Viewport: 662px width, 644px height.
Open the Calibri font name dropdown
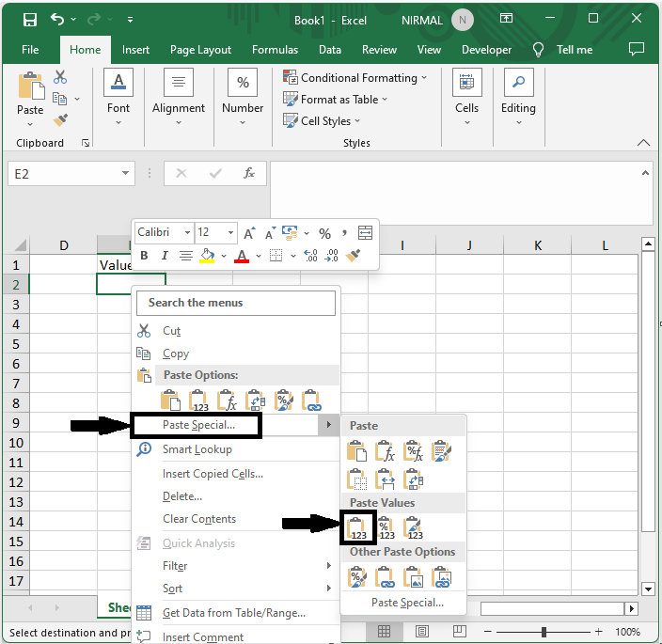pos(187,232)
